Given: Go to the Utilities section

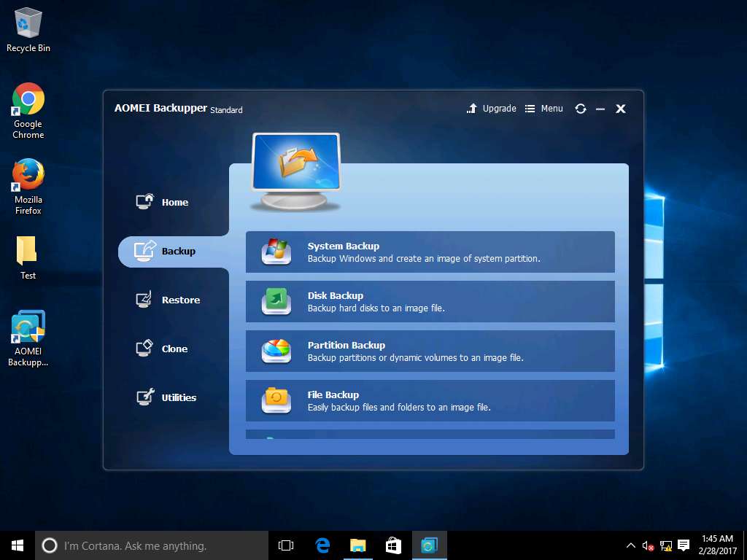Looking at the screenshot, I should coord(166,397).
